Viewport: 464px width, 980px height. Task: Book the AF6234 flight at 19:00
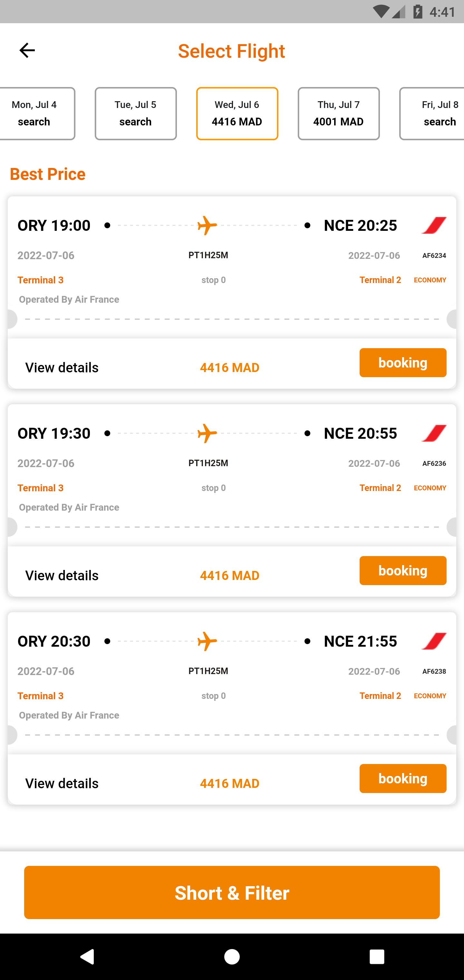(x=403, y=363)
